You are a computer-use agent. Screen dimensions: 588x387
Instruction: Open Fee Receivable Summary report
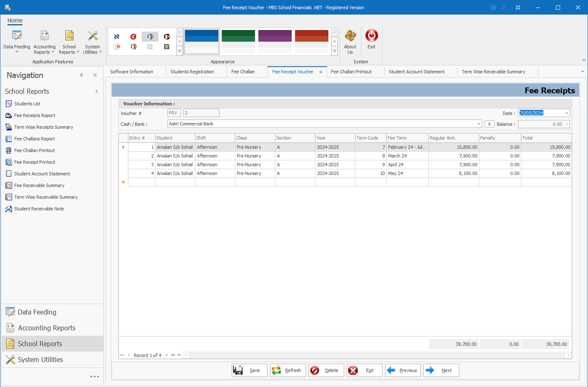(39, 185)
